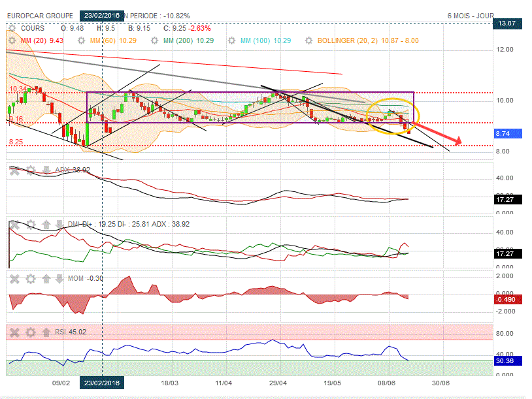Delete the MOM momentum panel
Viewport: 532px width, 399px height.
coord(14,279)
